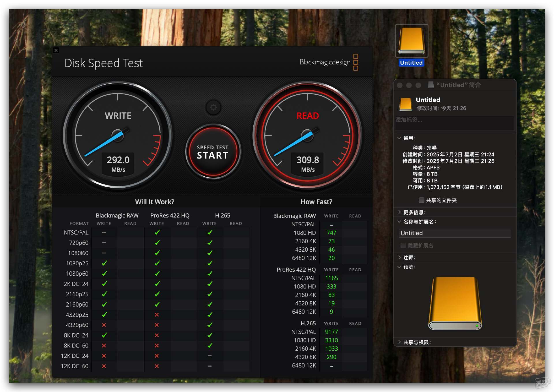Click the Speed Test Start button
Viewport: 554px width, 392px height.
pos(213,152)
